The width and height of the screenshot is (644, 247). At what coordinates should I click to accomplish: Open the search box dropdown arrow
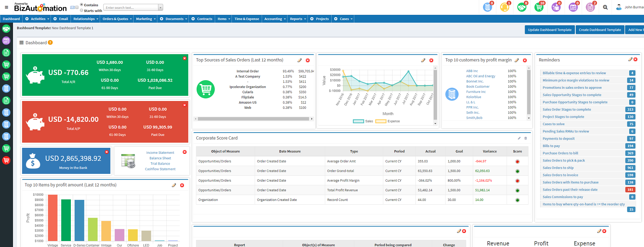coord(160,8)
